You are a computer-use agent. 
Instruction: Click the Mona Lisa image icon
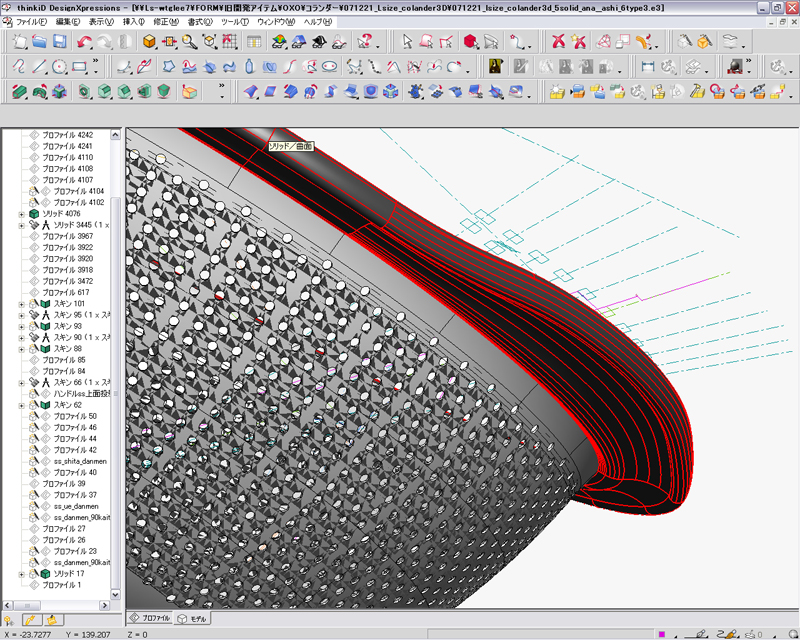(494, 66)
